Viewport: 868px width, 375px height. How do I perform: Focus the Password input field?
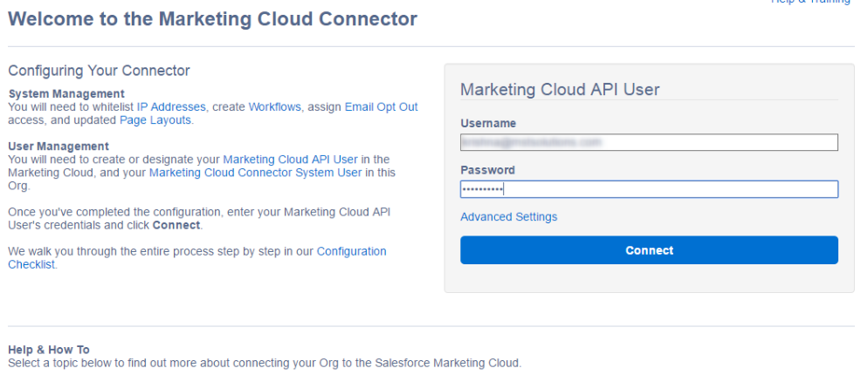click(x=649, y=189)
